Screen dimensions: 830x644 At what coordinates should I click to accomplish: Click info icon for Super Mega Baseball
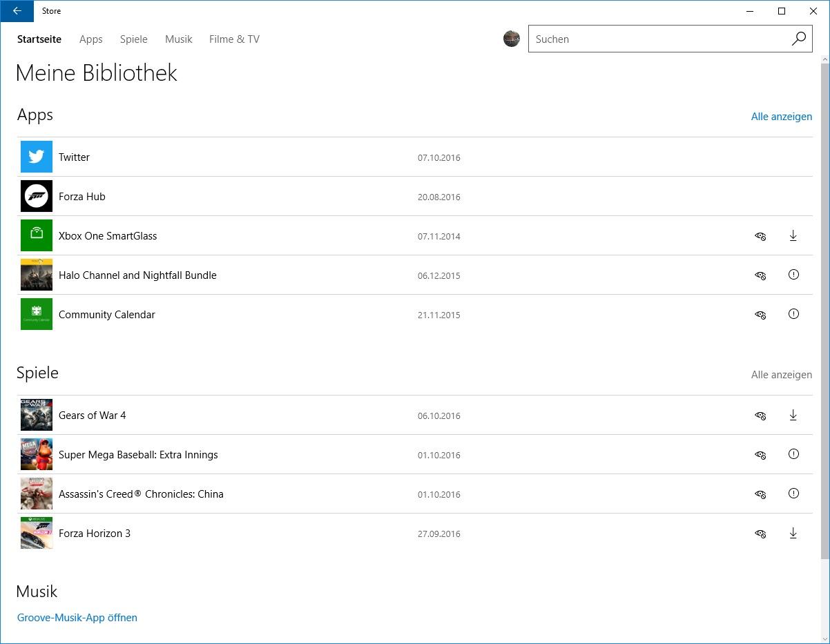(793, 455)
